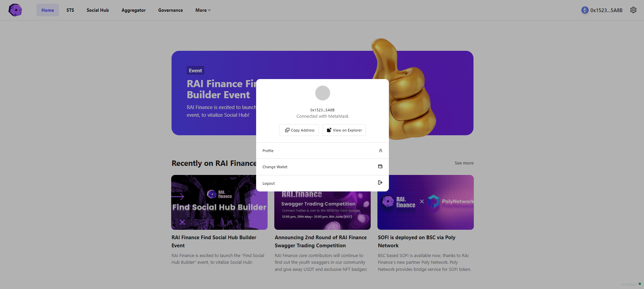Click the See more link
The height and width of the screenshot is (289, 644).
click(x=464, y=163)
